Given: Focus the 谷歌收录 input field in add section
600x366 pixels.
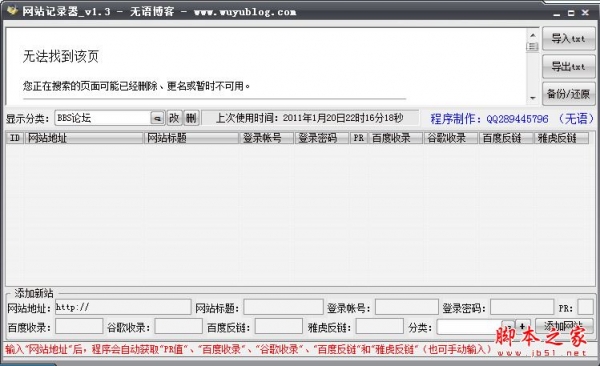Looking at the screenshot, I should click(179, 327).
